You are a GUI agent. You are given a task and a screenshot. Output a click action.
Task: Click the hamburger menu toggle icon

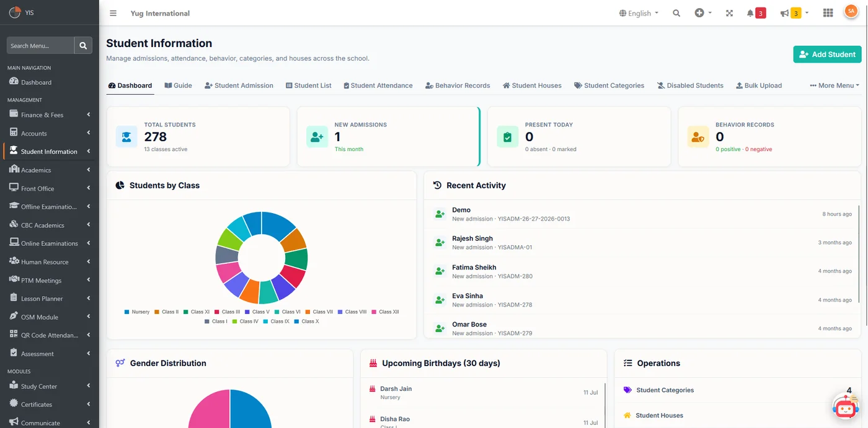[x=113, y=13]
